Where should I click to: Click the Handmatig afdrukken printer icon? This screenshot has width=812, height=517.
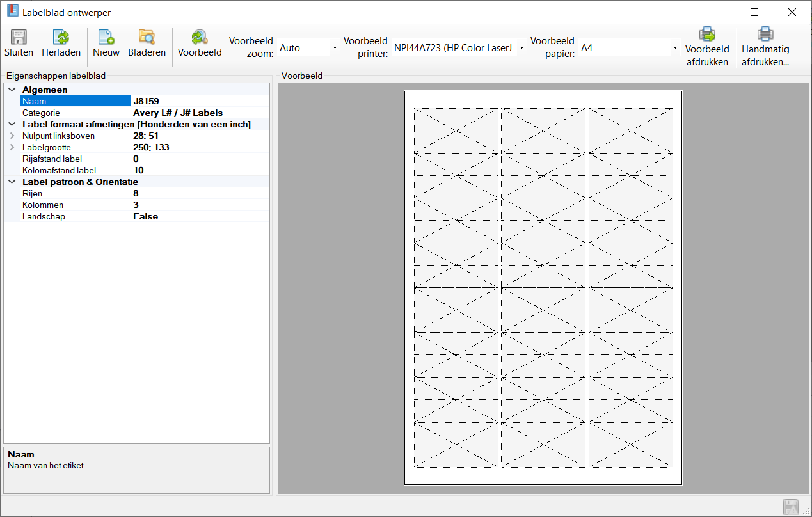click(x=765, y=35)
